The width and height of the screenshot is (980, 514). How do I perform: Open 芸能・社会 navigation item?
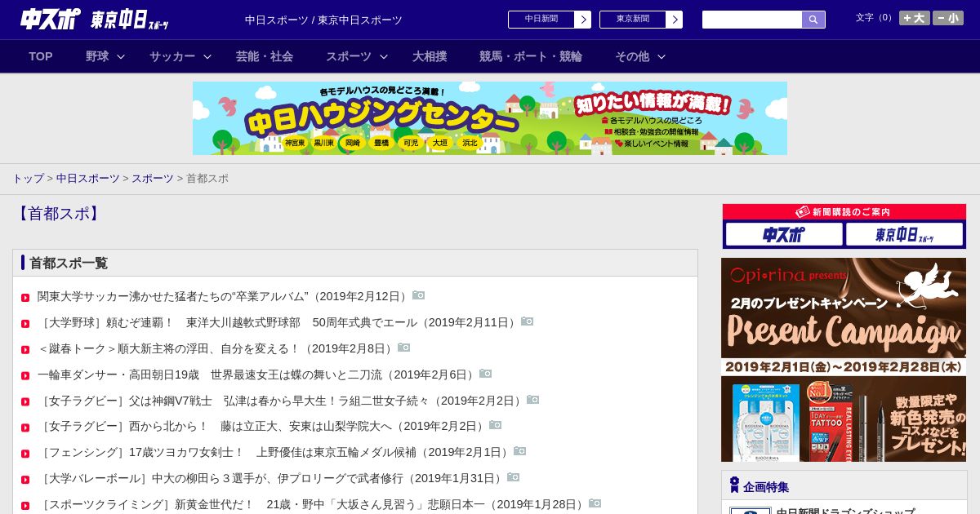click(265, 56)
